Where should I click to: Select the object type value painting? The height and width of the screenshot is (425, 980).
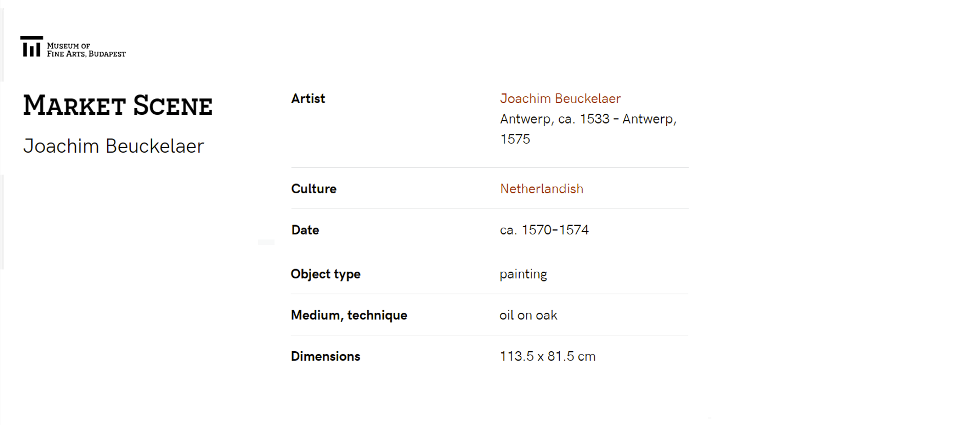523,274
